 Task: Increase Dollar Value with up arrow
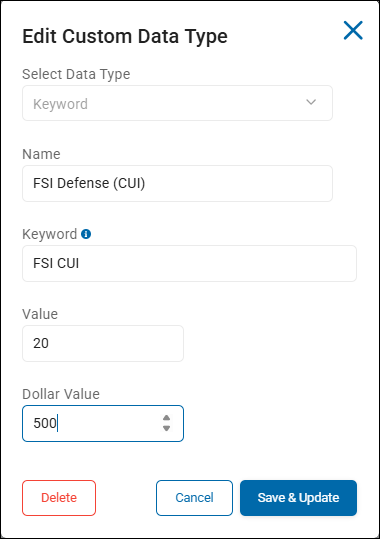coord(166,418)
